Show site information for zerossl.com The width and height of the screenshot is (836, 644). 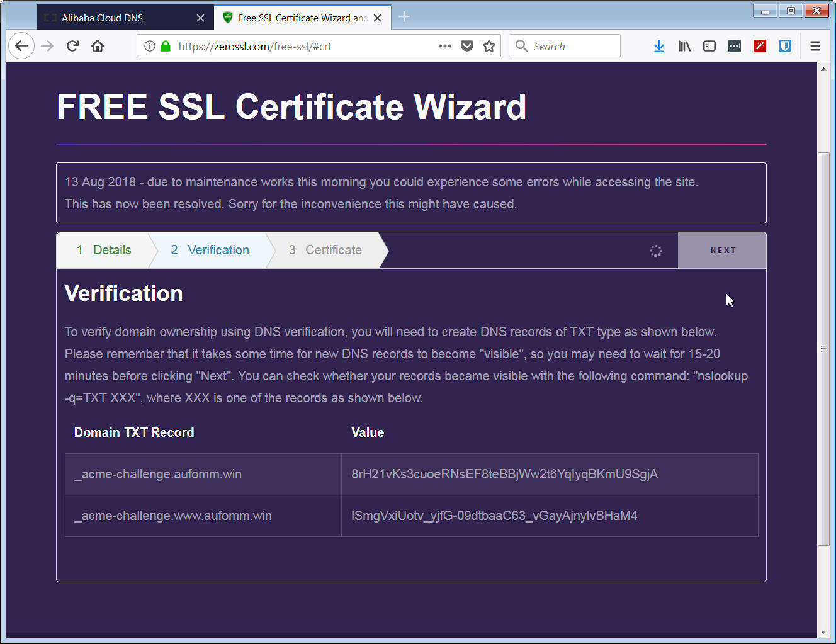150,46
